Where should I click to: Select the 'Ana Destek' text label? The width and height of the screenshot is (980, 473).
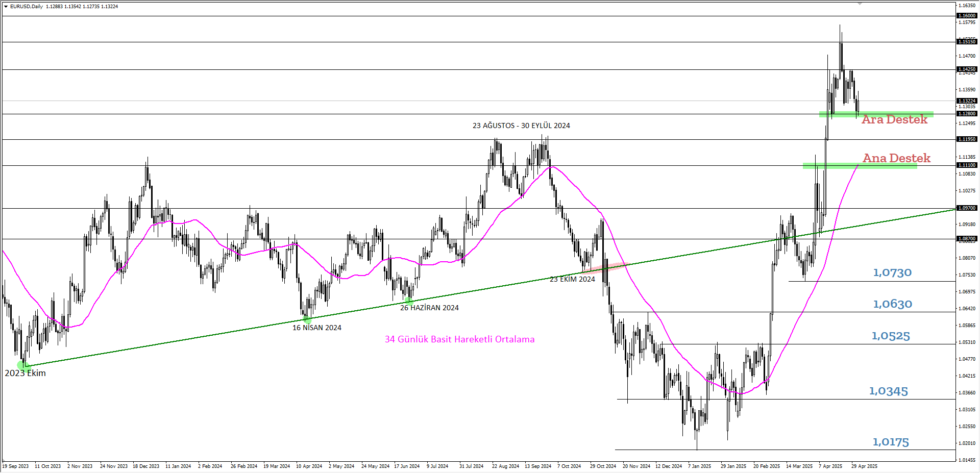coord(897,158)
